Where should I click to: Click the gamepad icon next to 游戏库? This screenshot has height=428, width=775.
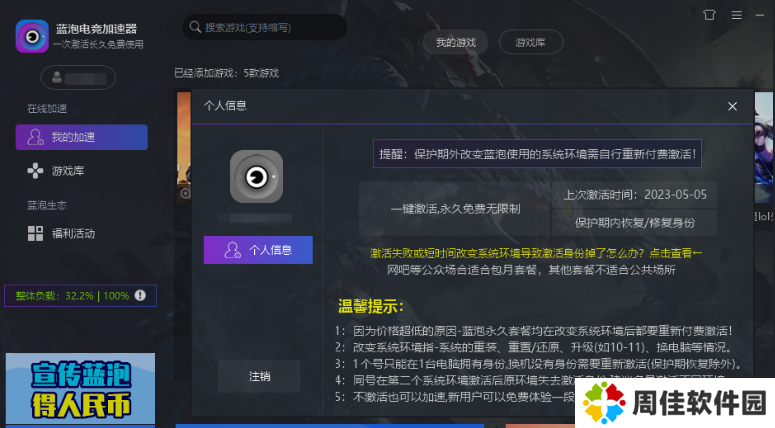pyautogui.click(x=35, y=171)
